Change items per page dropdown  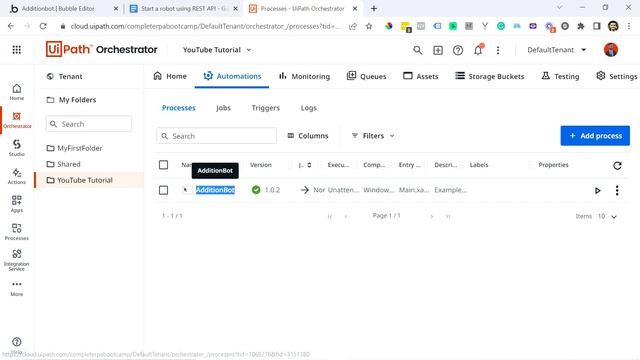(607, 216)
